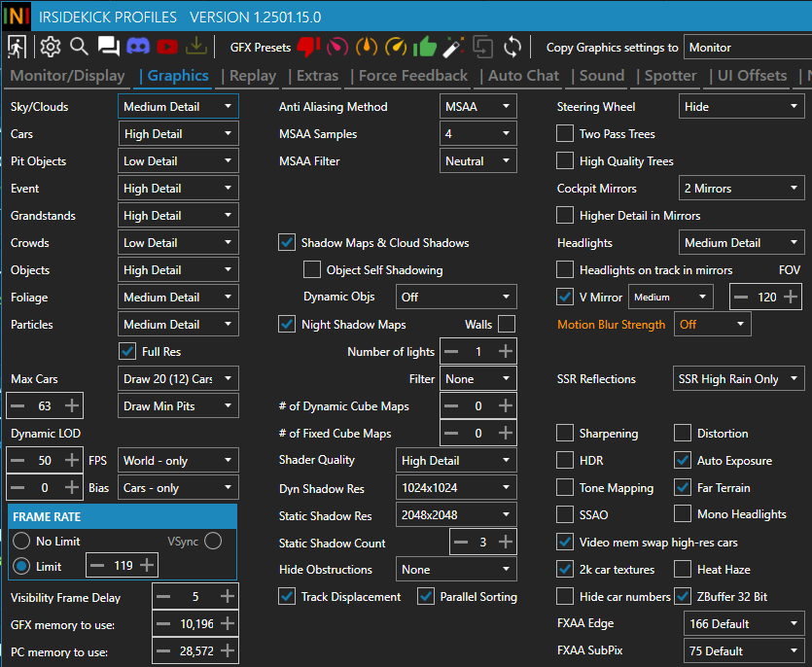The width and height of the screenshot is (812, 667).
Task: Open SSR Reflections dropdown
Action: tap(738, 378)
